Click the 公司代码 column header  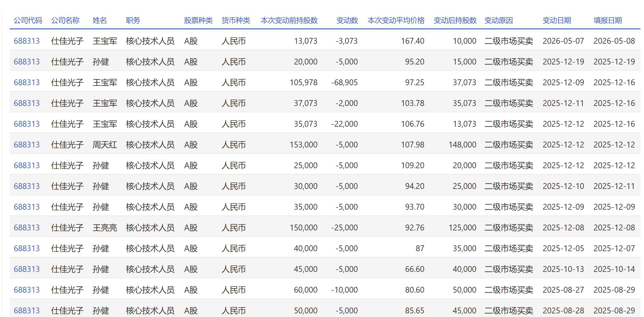[28, 20]
